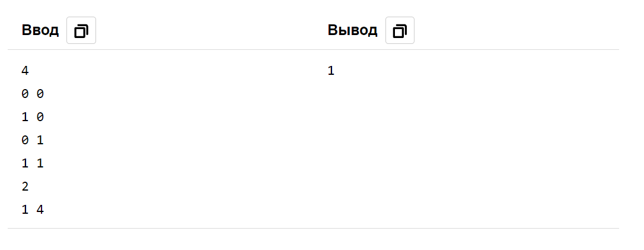The image size is (644, 250).
Task: Click the last input line reading 1 4
Action: [33, 210]
